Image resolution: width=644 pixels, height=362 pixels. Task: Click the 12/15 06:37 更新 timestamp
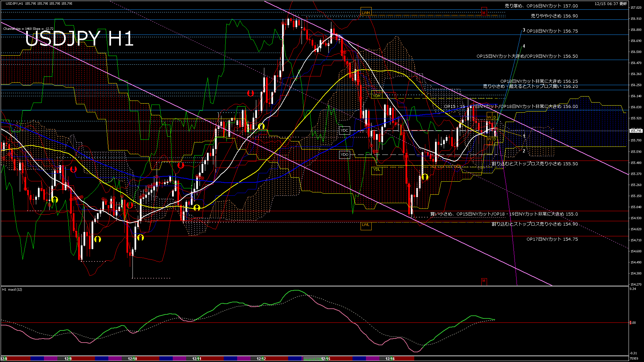point(610,4)
